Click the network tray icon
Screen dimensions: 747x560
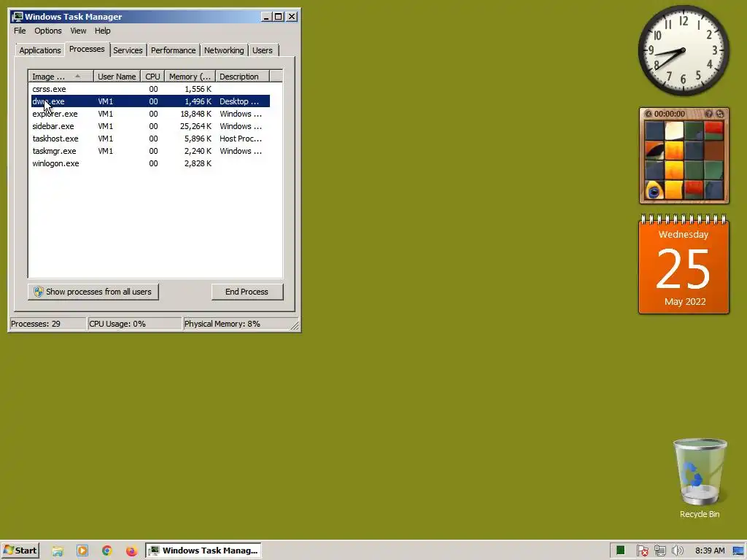659,551
